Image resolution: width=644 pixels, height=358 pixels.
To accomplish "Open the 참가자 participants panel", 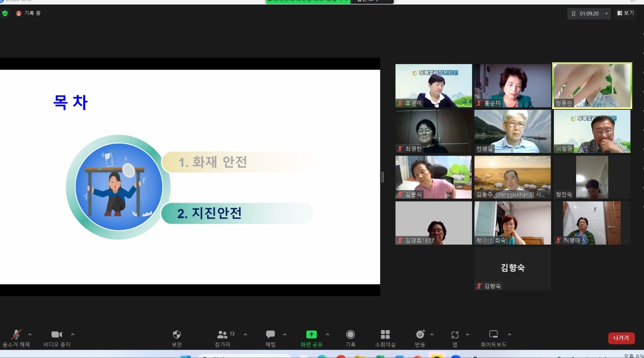I will tap(222, 334).
